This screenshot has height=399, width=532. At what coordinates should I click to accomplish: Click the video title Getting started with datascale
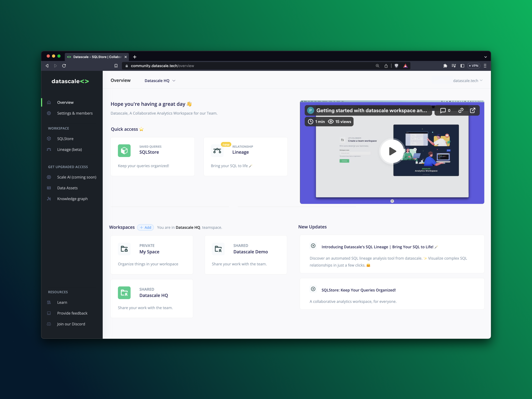tap(372, 110)
